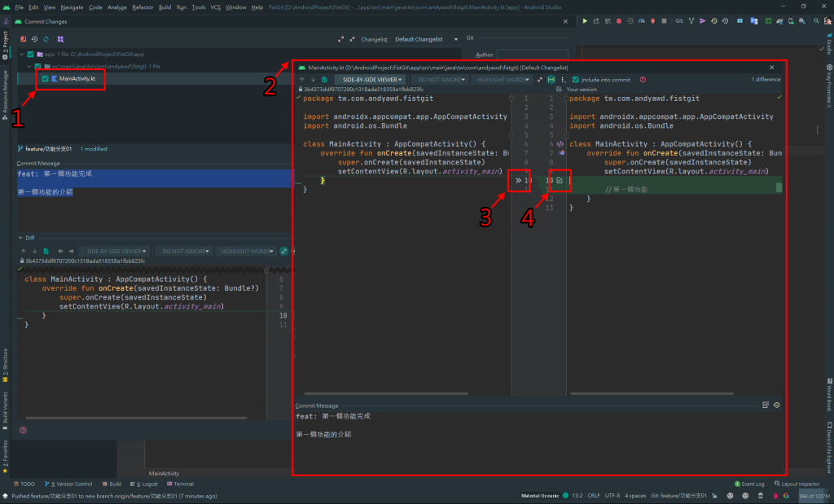The image size is (834, 504).
Task: Open the Layout Inspector button
Action: tap(797, 484)
